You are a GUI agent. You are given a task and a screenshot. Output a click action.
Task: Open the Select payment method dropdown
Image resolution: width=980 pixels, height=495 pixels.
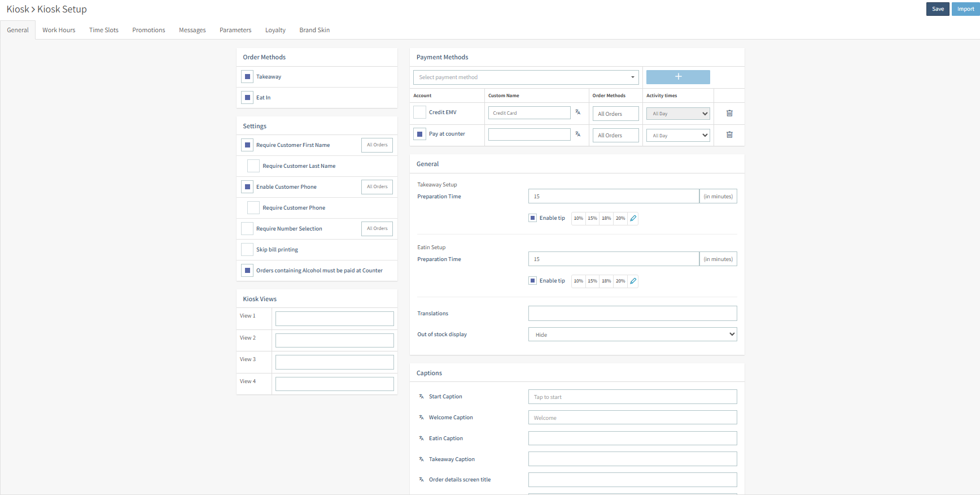526,77
